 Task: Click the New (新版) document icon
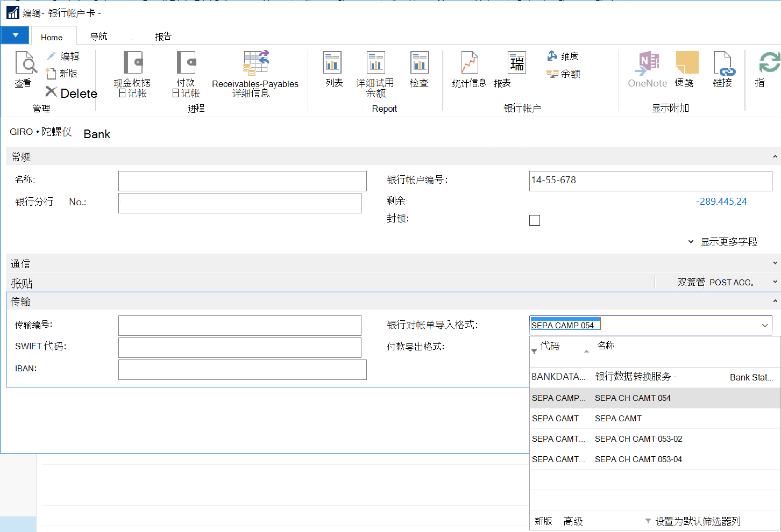51,73
